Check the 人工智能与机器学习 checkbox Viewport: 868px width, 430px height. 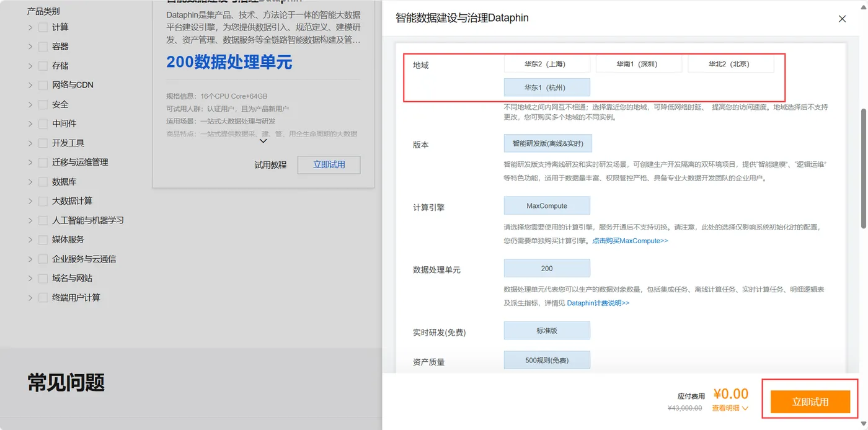coord(43,220)
